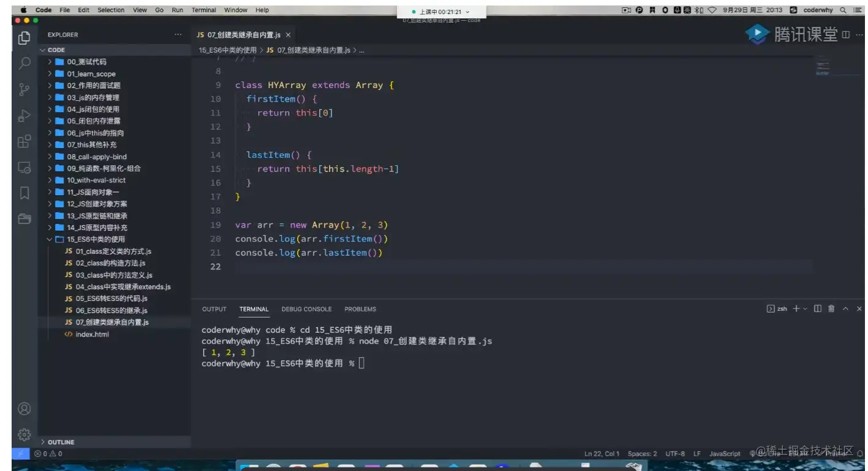Open the Selection menu
This screenshot has height=471, width=868.
pos(111,10)
